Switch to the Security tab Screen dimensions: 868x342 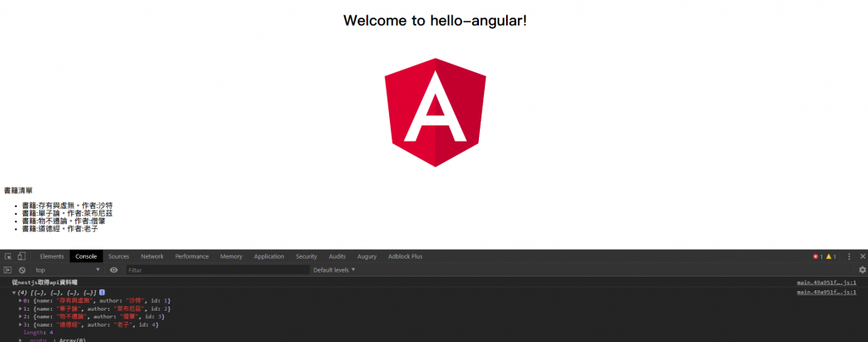[306, 256]
